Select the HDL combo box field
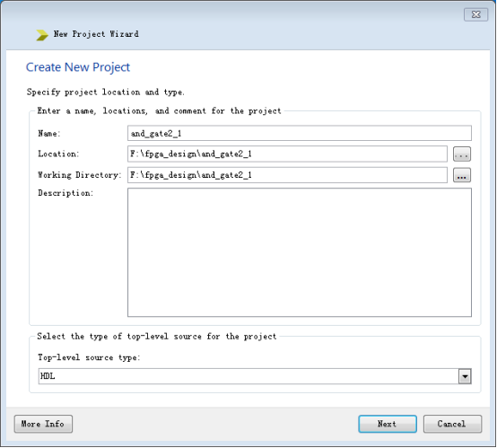 click(255, 376)
